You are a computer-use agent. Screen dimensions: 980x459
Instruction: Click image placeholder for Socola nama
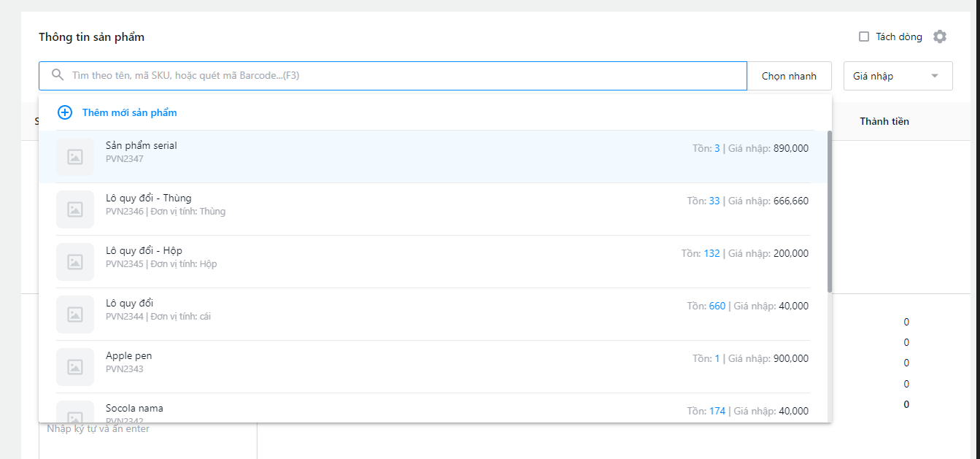coord(75,412)
